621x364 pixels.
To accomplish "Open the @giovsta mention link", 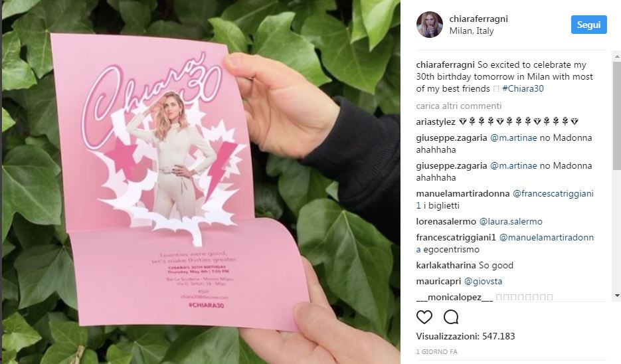I will [x=483, y=281].
